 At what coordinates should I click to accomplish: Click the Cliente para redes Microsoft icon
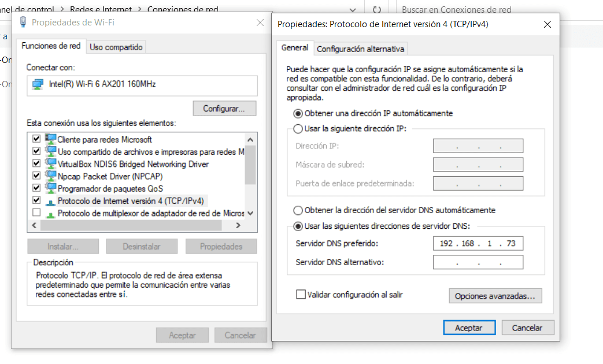(50, 139)
